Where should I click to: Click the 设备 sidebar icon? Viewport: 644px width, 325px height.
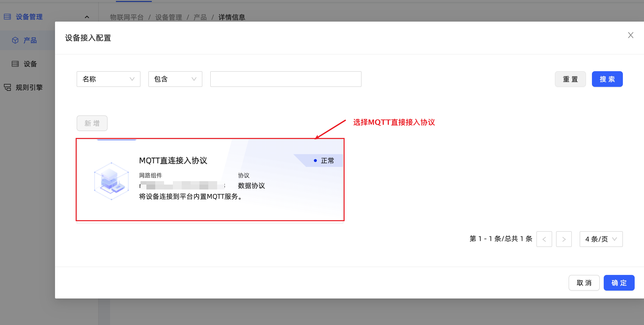tap(15, 64)
